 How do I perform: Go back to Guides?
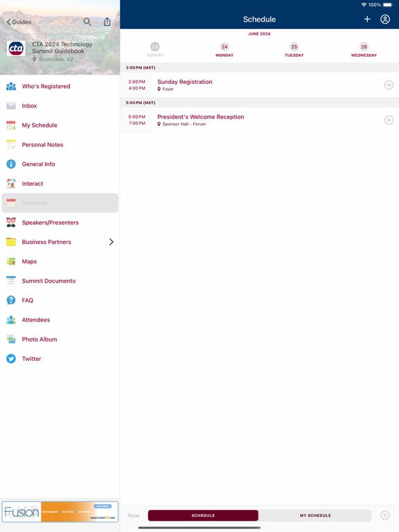click(19, 22)
